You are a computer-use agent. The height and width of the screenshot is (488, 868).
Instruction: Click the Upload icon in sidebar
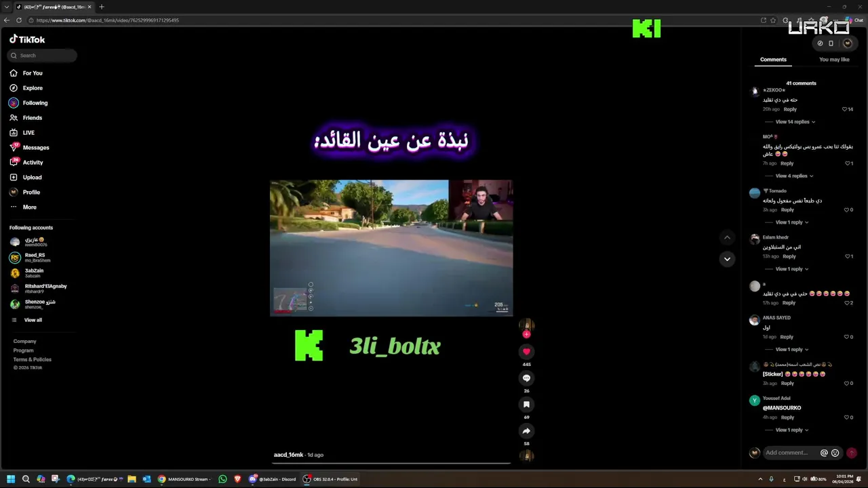point(14,178)
